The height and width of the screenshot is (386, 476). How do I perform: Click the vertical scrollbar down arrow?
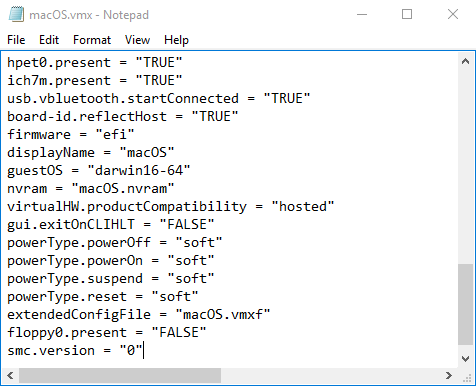point(466,358)
